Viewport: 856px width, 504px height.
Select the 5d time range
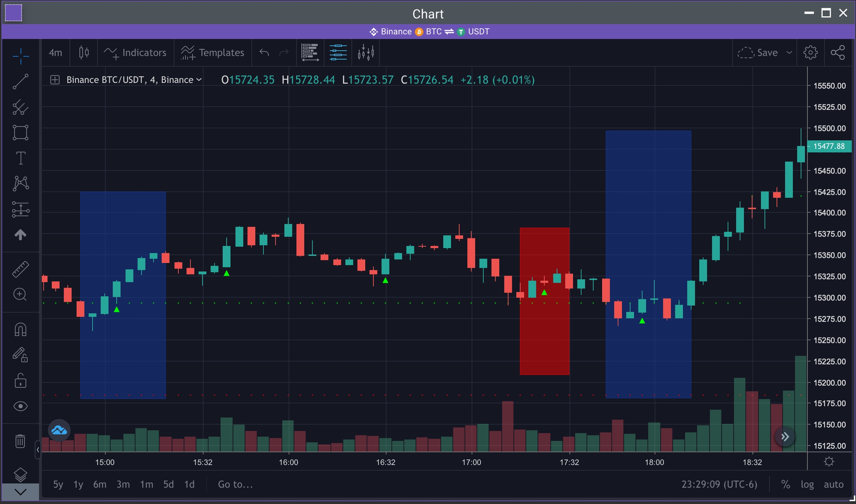tap(168, 484)
